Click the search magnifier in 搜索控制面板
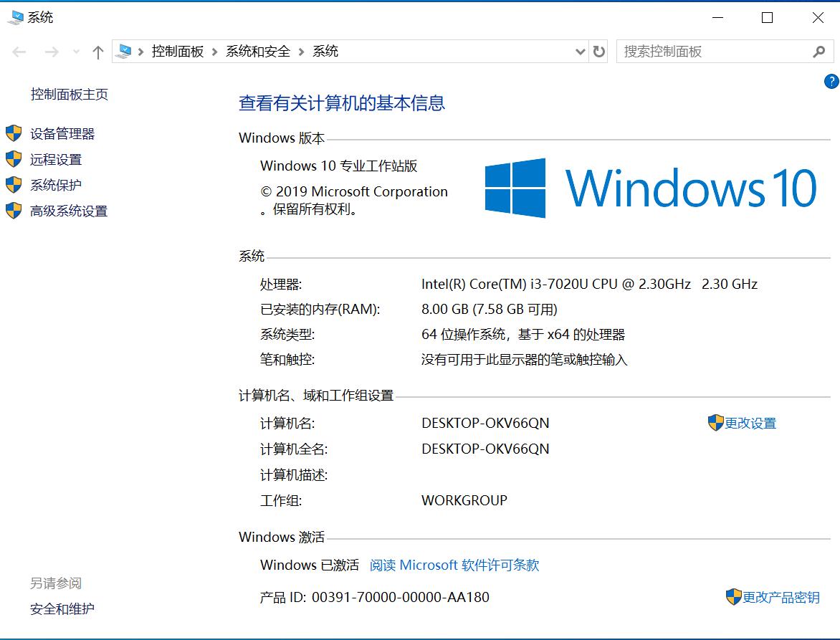Screen dimensions: 840x640 point(819,51)
